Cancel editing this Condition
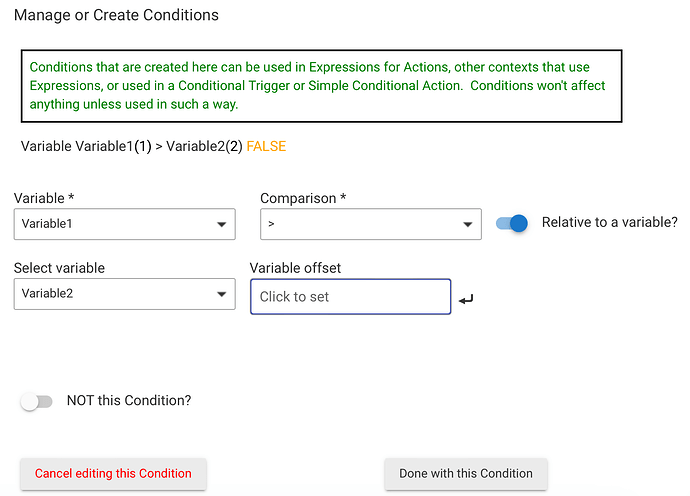690x496 pixels. pos(113,474)
